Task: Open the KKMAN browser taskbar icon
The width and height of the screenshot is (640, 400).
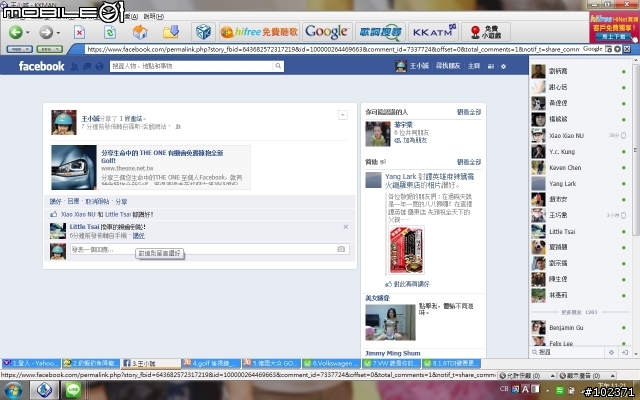Action: (x=44, y=390)
